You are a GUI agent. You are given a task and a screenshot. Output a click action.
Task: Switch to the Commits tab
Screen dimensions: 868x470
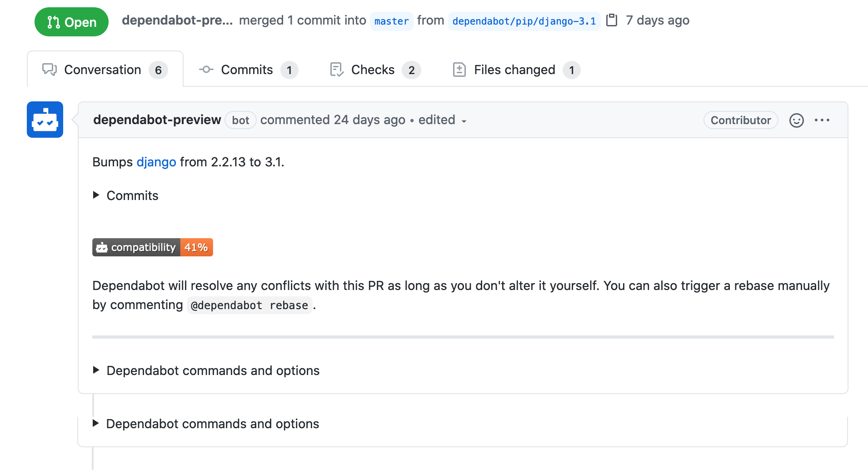click(248, 70)
